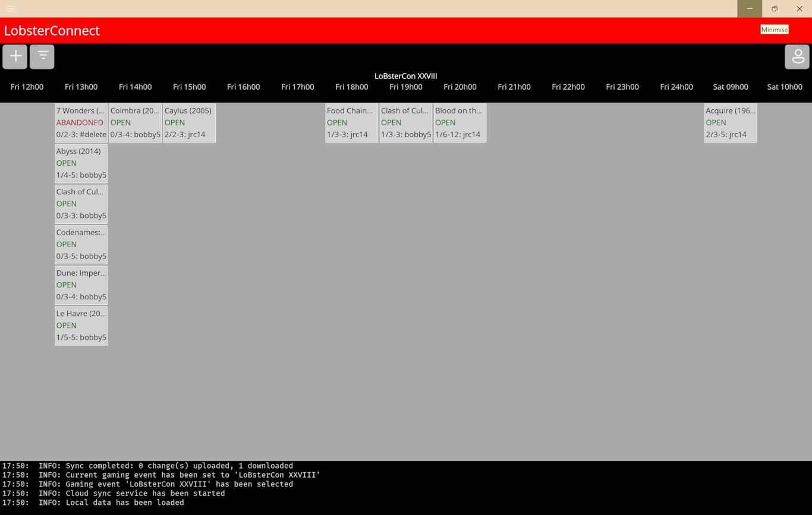Select the Fri 18h00 time slot header
Screen dimensions: 812x515
[351, 87]
